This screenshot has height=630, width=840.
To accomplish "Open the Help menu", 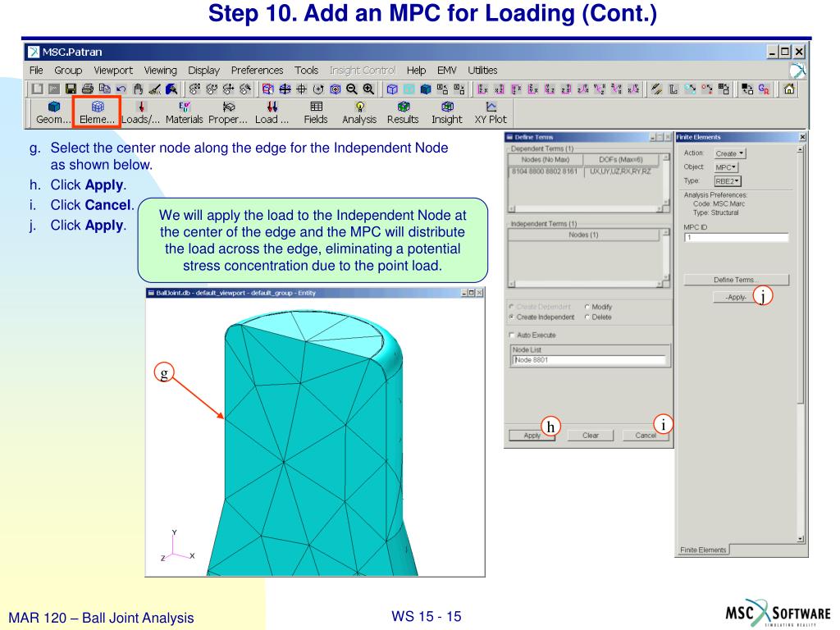I will coord(416,71).
